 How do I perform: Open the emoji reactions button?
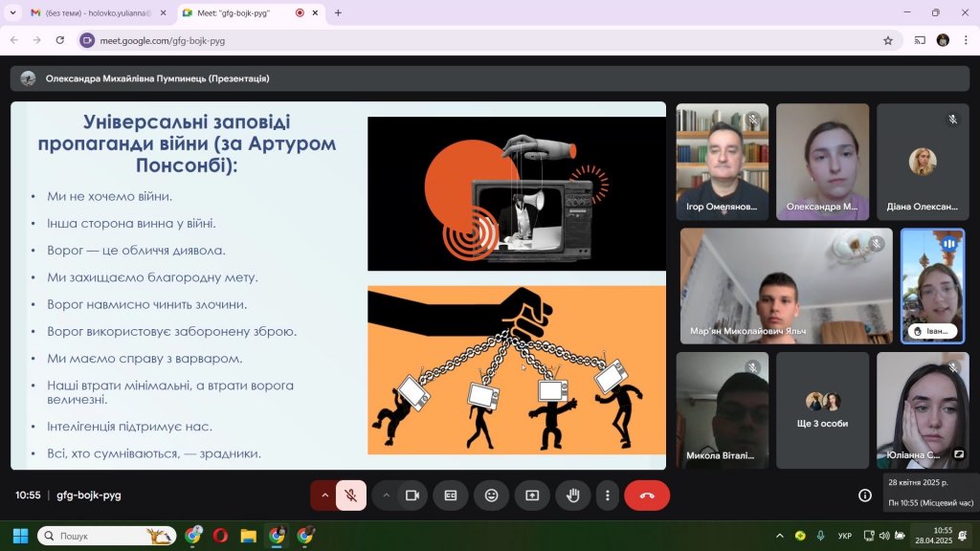(x=491, y=496)
